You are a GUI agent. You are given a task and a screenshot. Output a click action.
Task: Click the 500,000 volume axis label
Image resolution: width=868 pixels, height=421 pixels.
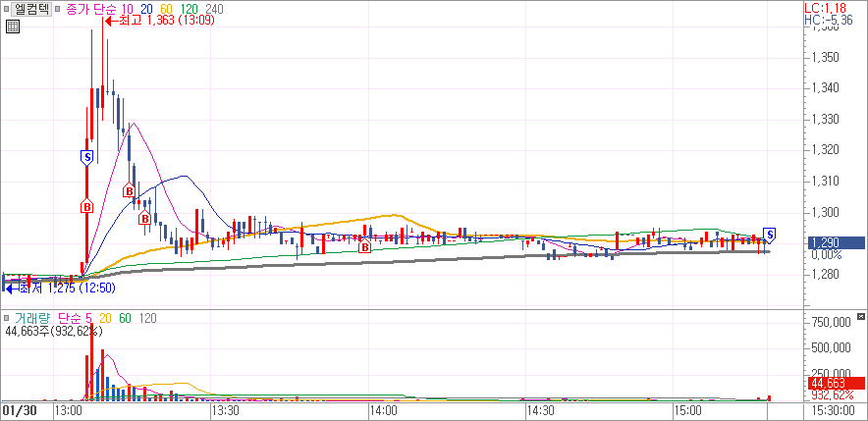pos(831,348)
